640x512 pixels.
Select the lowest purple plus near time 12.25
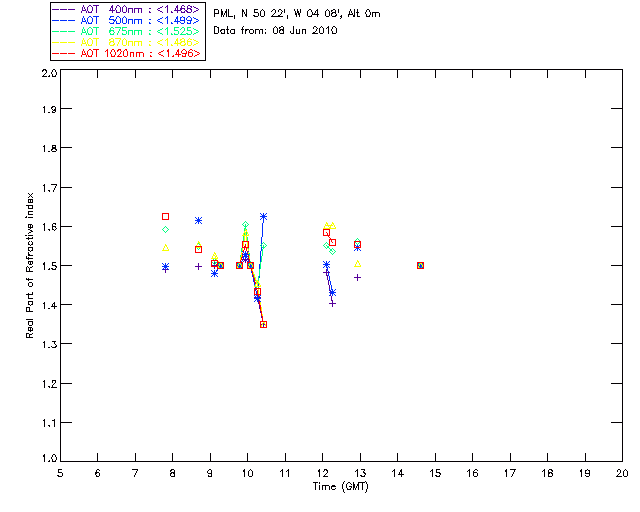[332, 304]
